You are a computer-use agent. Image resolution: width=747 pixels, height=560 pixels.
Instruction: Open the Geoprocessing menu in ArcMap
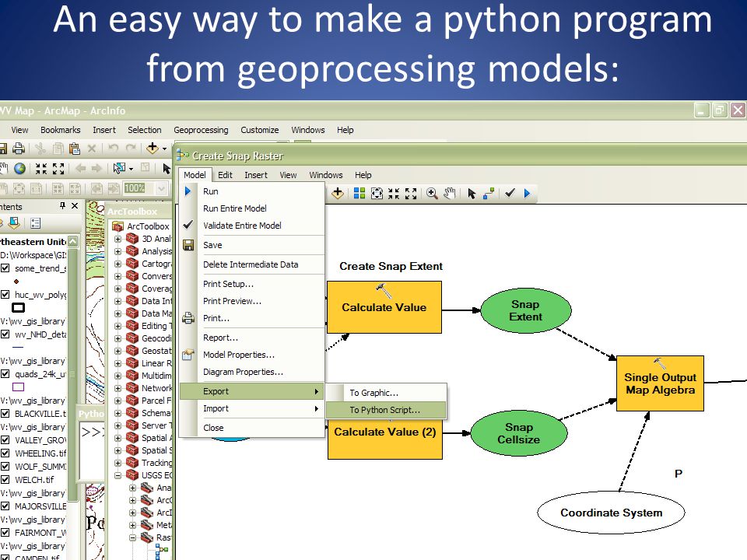(201, 130)
